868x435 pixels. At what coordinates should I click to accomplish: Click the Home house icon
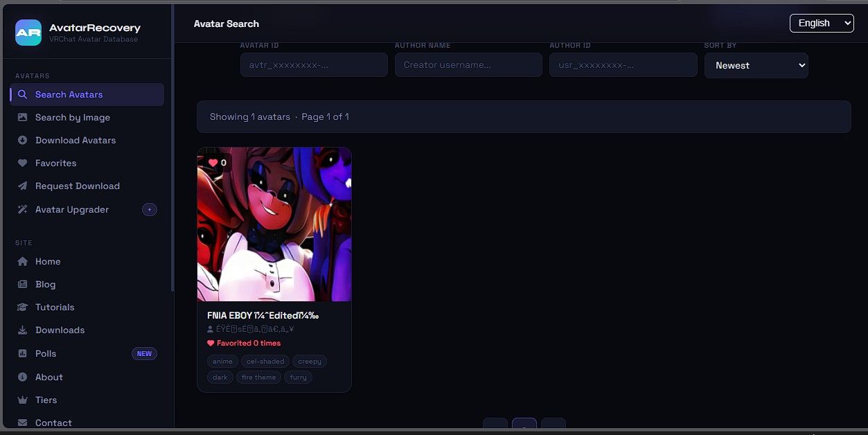click(x=22, y=261)
